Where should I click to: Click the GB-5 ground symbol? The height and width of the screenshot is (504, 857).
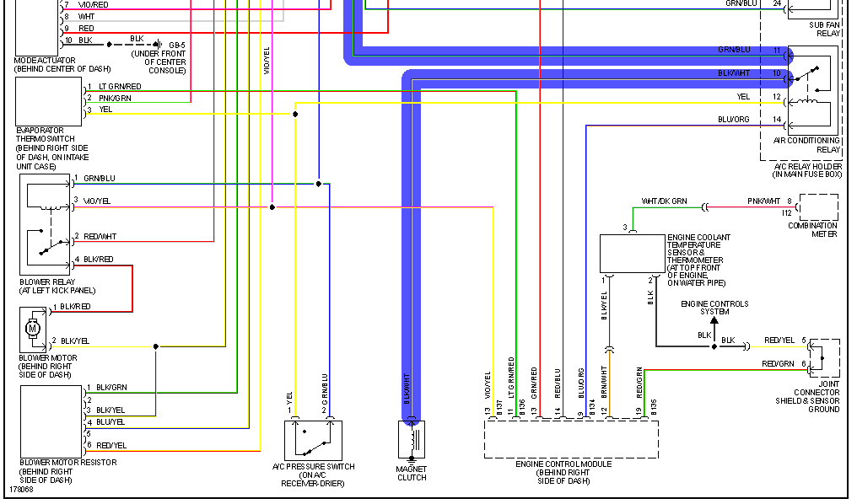(157, 44)
